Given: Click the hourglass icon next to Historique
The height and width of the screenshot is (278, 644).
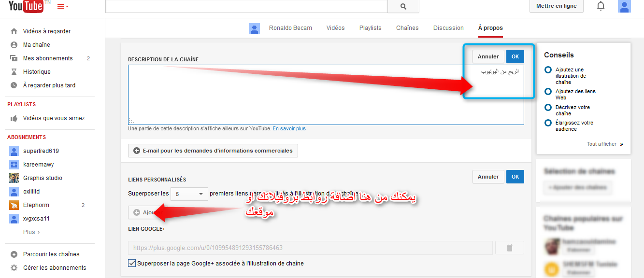Looking at the screenshot, I should click(14, 72).
